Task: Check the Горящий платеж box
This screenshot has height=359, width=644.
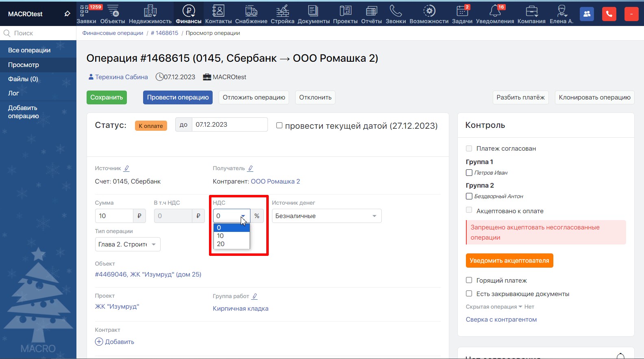Action: 469,280
